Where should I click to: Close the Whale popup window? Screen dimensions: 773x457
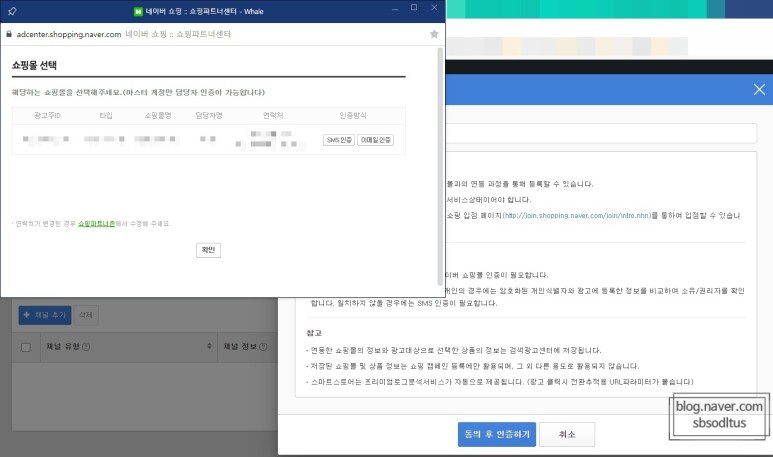tap(434, 7)
